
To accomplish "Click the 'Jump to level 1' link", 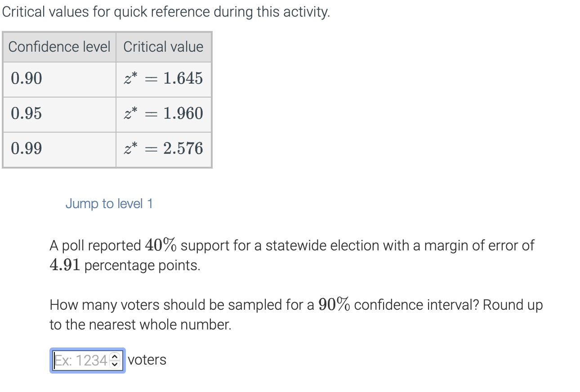I will 109,204.
